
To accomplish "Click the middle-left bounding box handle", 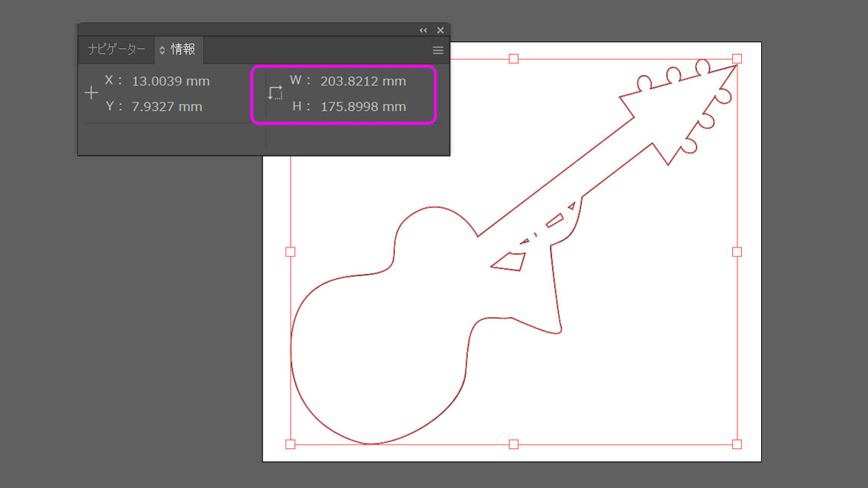I will coord(290,251).
